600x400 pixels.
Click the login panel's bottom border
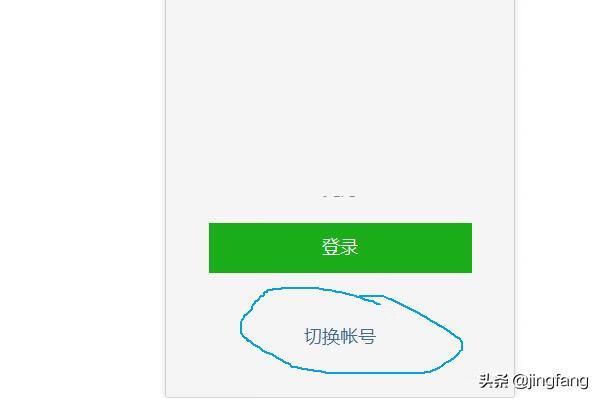click(340, 397)
